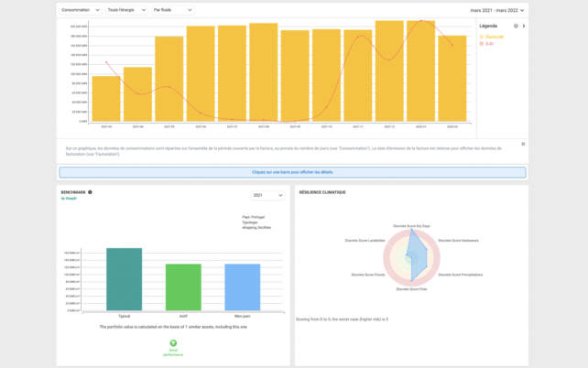Toggle the Electricité series in the legend

point(495,37)
